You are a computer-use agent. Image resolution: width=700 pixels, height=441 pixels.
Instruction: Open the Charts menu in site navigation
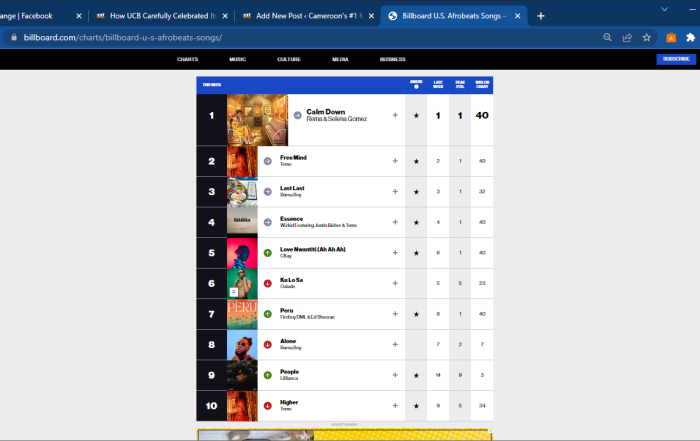pos(187,59)
